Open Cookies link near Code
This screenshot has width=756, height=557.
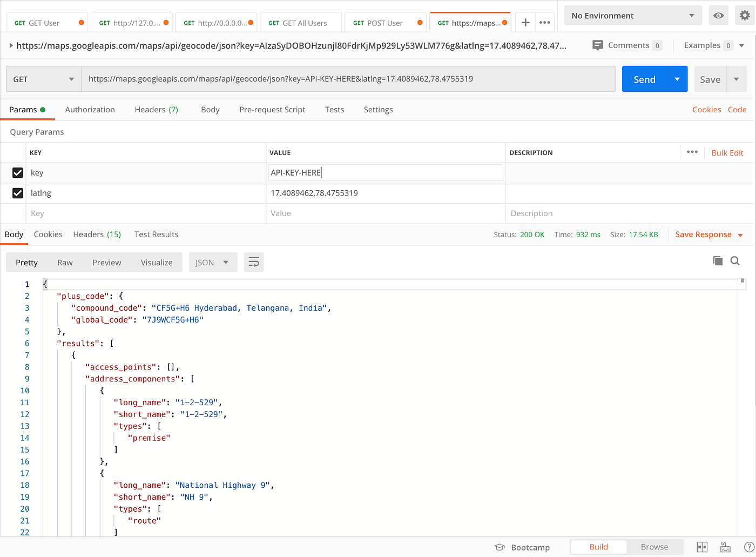point(706,110)
